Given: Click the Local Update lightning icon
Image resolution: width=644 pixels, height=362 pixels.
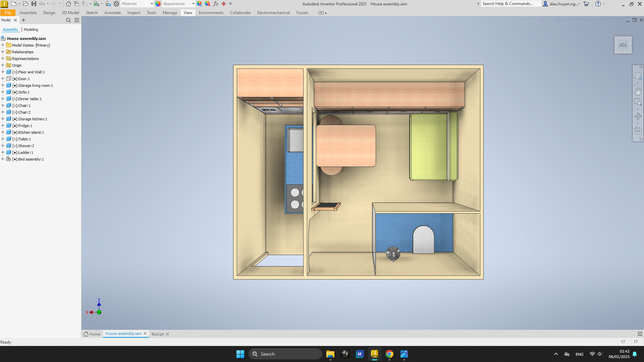Looking at the screenshot, I should tap(85, 4).
